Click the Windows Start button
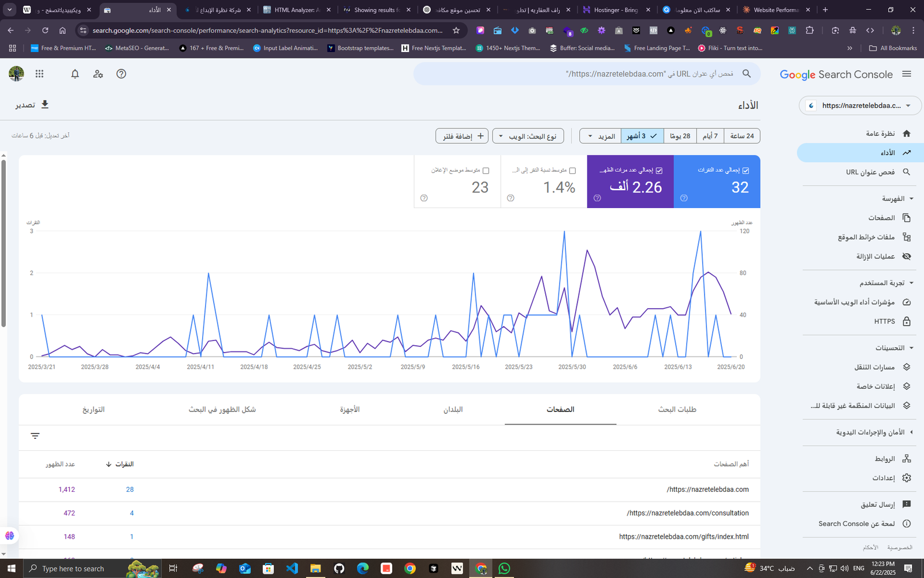Image resolution: width=924 pixels, height=578 pixels. pos(12,568)
